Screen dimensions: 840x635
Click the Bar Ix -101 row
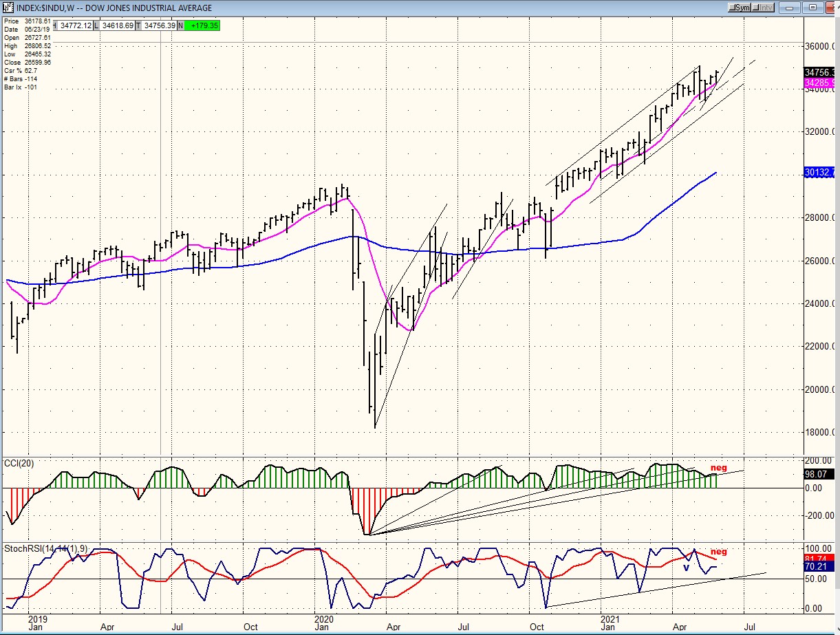pyautogui.click(x=21, y=87)
